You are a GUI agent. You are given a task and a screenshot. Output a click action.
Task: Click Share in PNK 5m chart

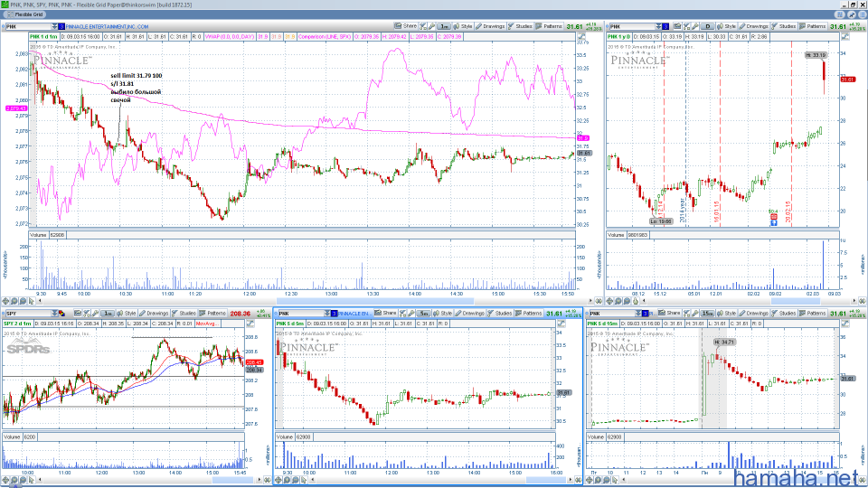386,314
